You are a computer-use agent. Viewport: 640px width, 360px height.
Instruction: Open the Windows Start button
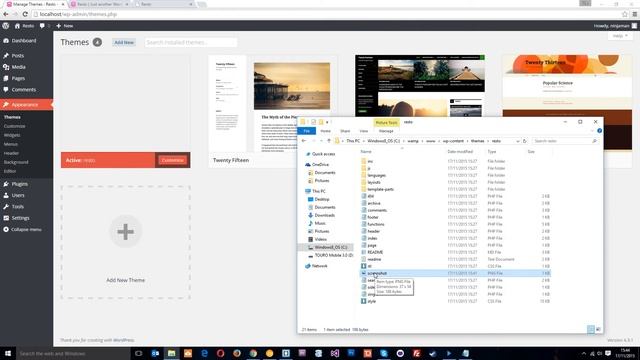(8, 353)
